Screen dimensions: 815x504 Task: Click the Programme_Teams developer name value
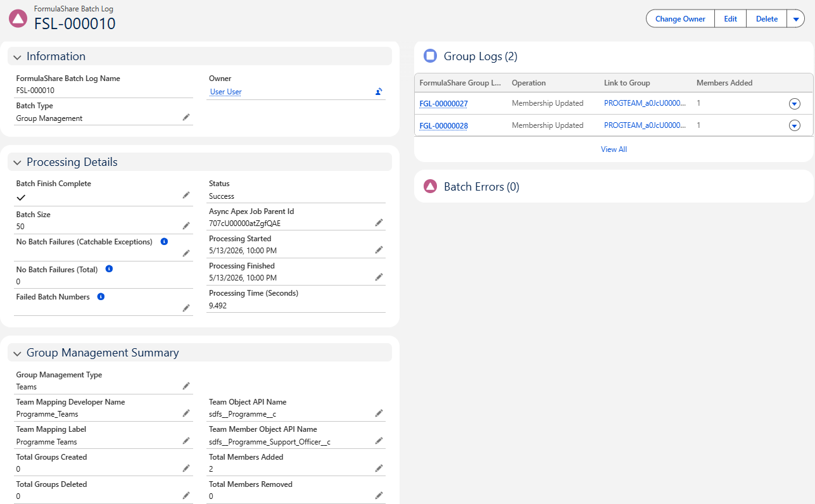(47, 414)
